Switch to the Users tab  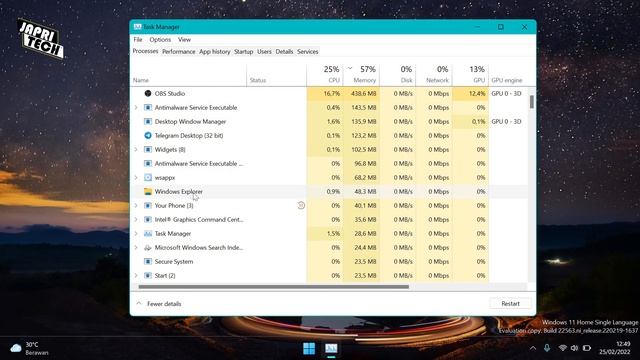pyautogui.click(x=264, y=52)
